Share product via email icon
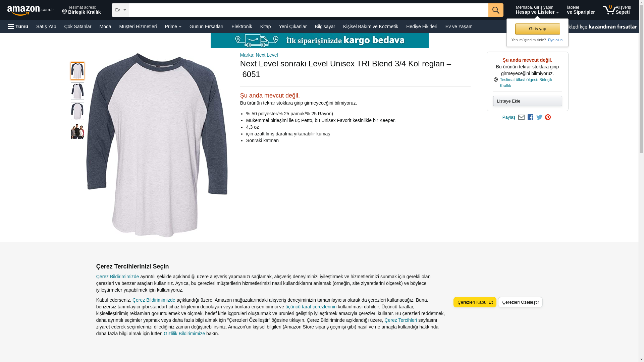 click(x=521, y=117)
